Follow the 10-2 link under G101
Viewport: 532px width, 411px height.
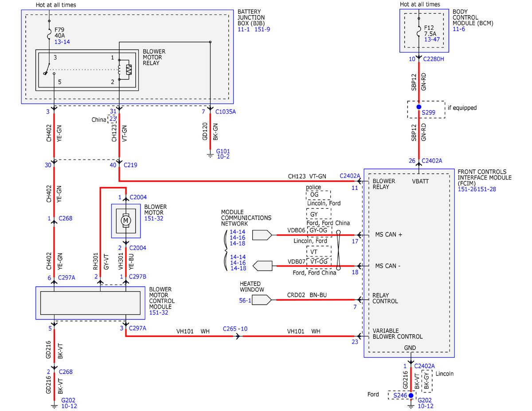coord(223,157)
